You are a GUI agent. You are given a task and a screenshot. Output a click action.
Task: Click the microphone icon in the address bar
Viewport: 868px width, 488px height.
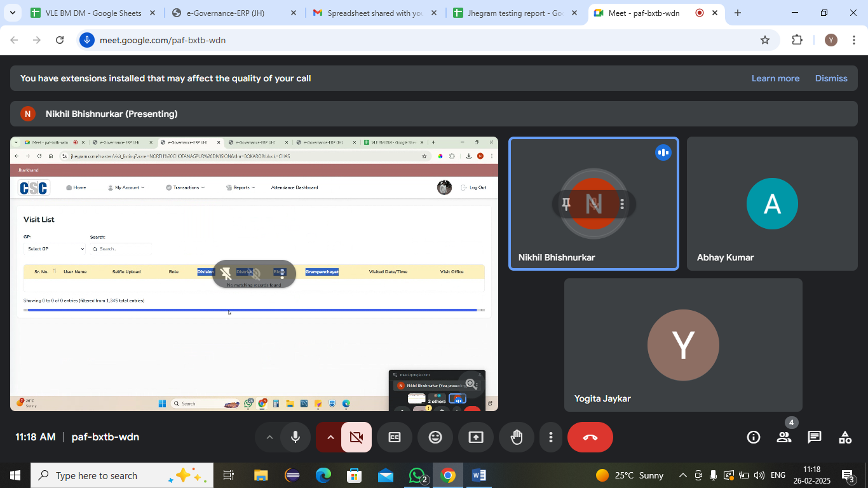(x=87, y=40)
